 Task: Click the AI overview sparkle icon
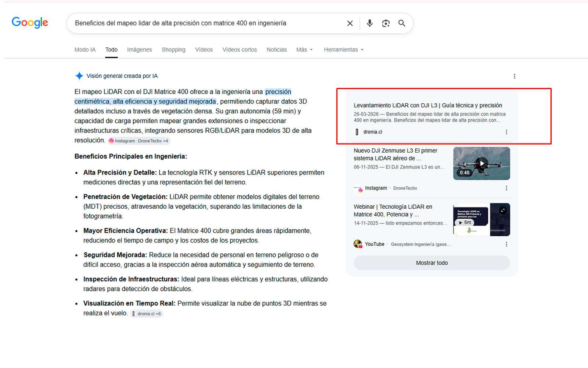point(79,76)
